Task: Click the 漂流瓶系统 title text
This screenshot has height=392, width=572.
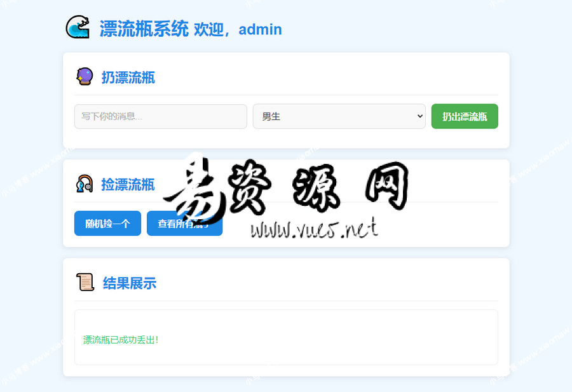Action: (x=144, y=29)
